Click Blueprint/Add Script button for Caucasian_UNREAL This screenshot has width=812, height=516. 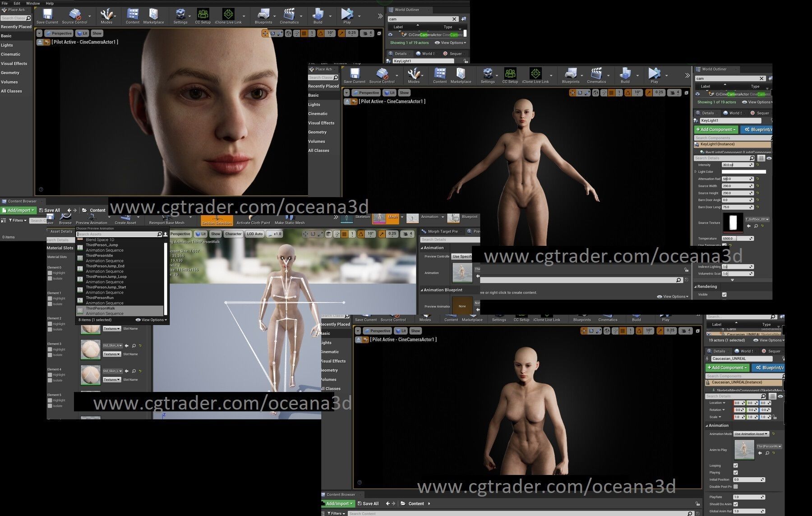click(769, 368)
